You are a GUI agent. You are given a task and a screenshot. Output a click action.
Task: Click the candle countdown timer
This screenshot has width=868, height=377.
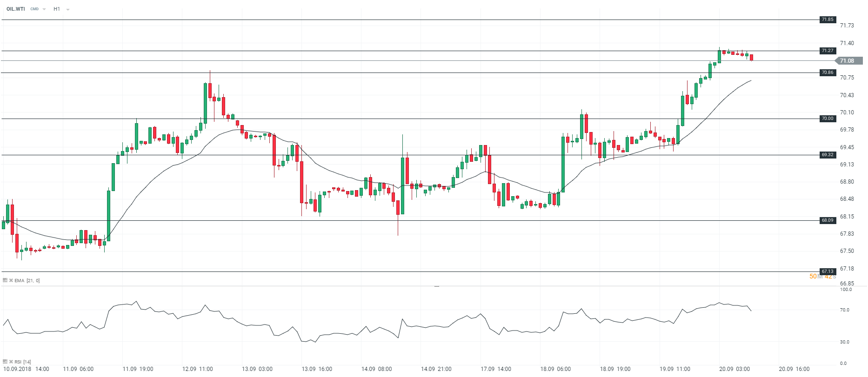(x=822, y=277)
